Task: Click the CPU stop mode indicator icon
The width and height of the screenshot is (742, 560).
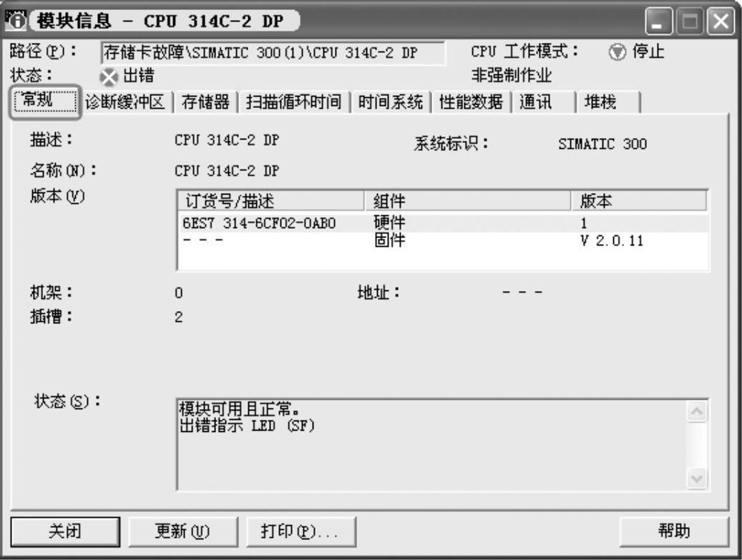Action: click(x=617, y=52)
